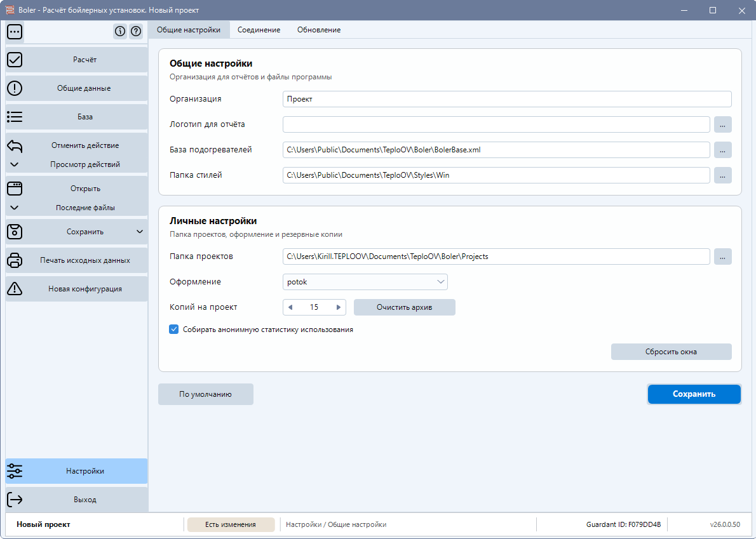
Task: Click the Последние файлы label
Action: [85, 208]
